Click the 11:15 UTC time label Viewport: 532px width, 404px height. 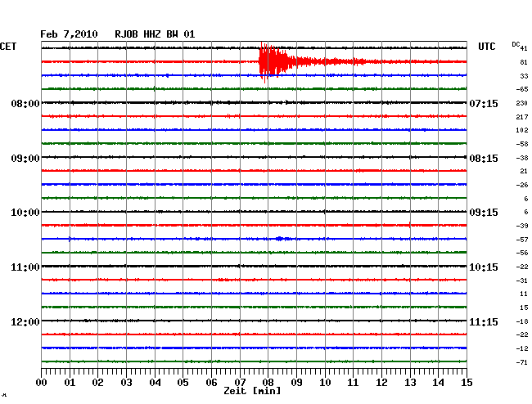[x=484, y=321]
